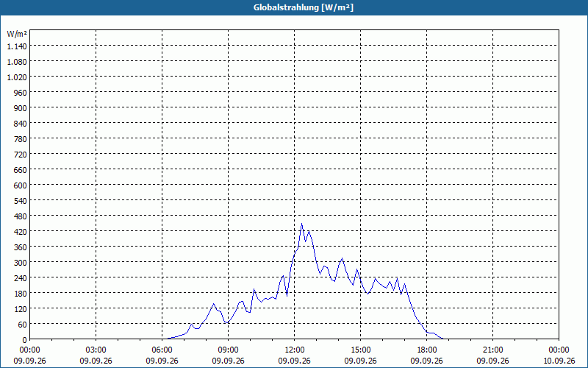Screen dimensions: 588x368
Task: Click the 420 y-axis label
Action: (x=21, y=232)
